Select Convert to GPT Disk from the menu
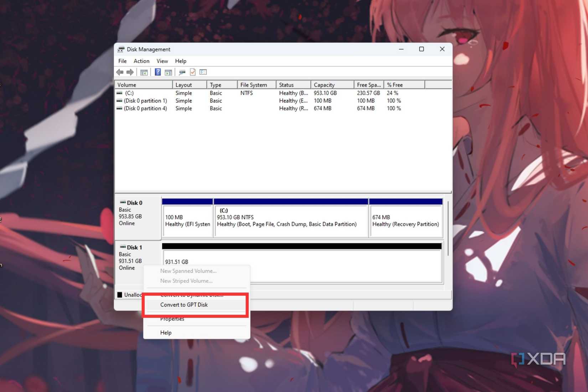This screenshot has width=588, height=392. click(184, 305)
